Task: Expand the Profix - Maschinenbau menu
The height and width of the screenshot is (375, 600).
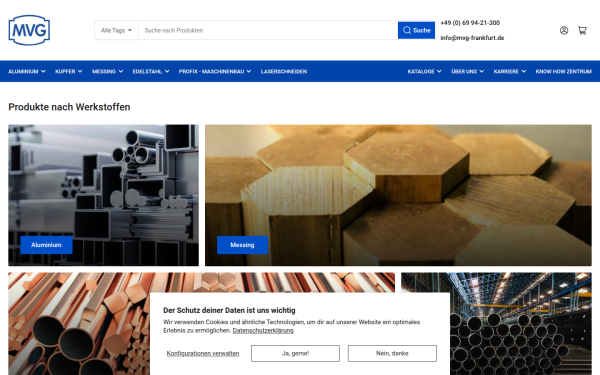Action: pos(215,71)
